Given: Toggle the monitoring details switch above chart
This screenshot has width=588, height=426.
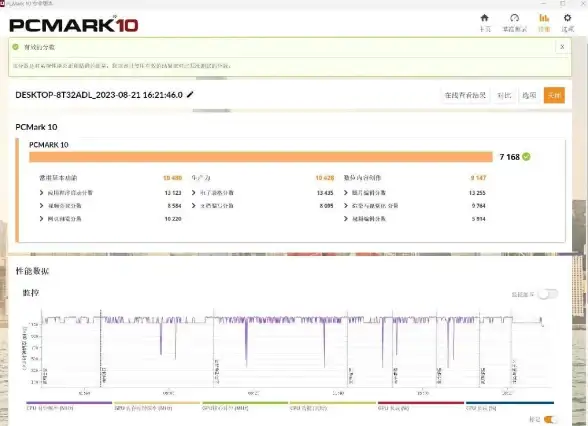Looking at the screenshot, I should point(548,294).
